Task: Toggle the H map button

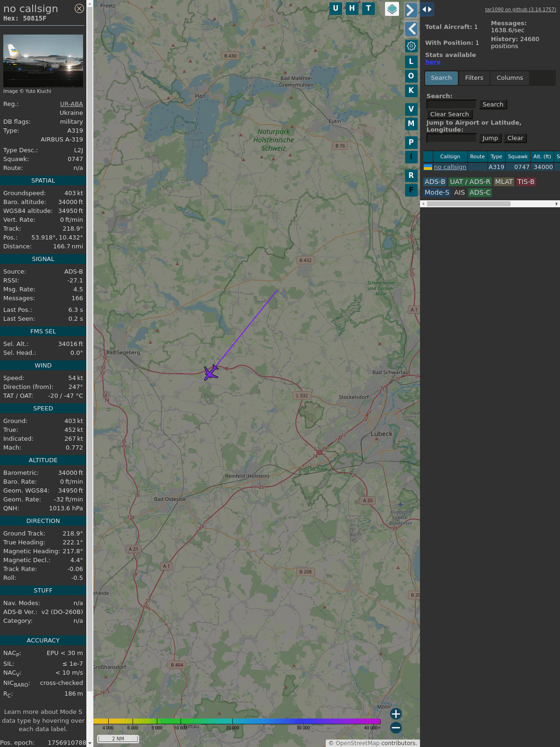Action: pyautogui.click(x=352, y=8)
